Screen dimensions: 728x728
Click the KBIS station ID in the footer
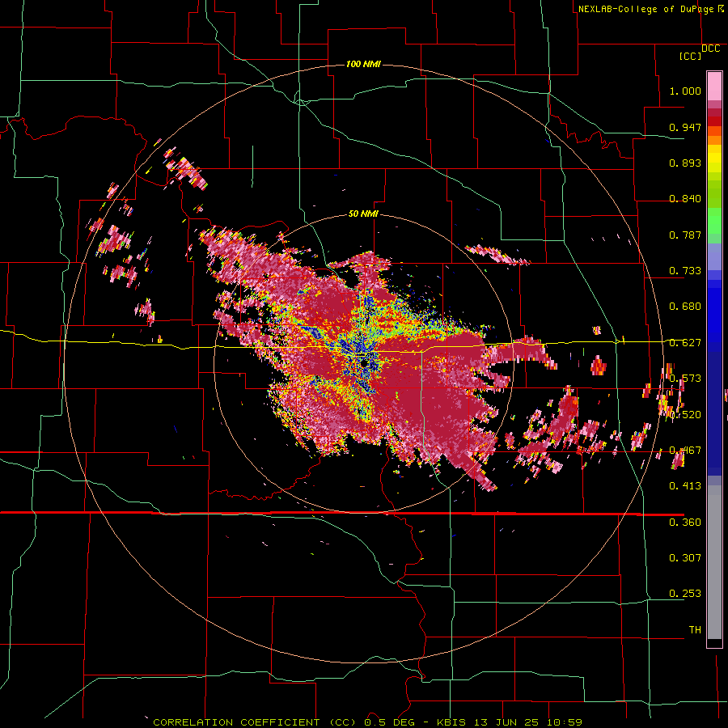click(453, 722)
